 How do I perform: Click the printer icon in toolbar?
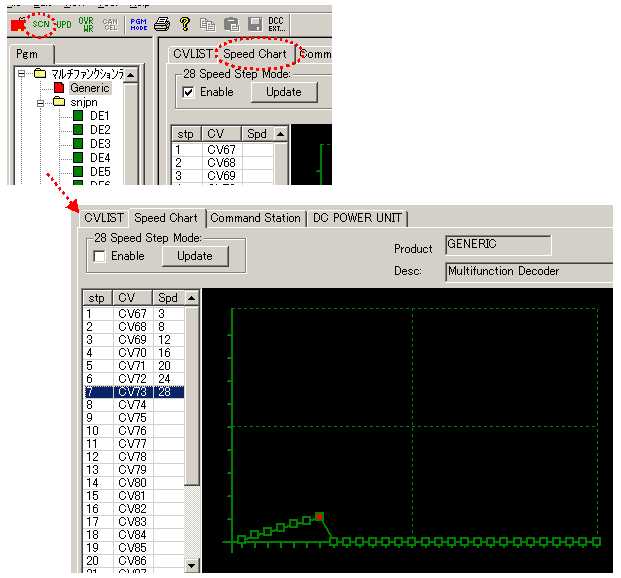coord(162,21)
